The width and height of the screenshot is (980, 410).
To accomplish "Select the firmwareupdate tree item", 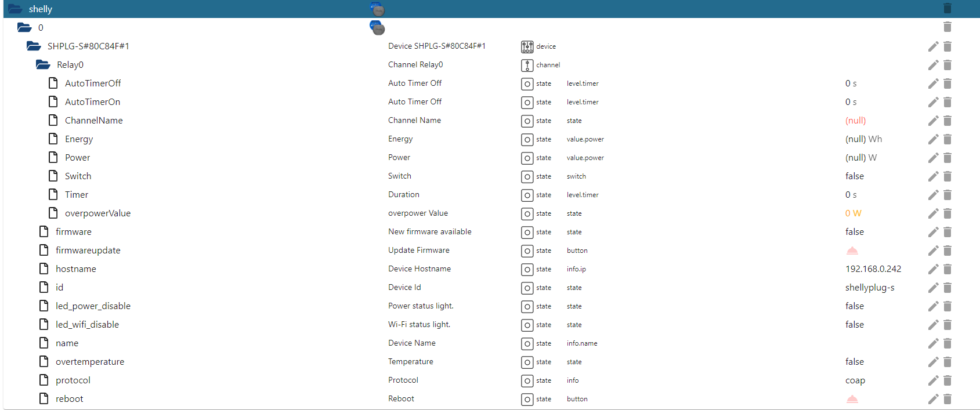I will (88, 251).
